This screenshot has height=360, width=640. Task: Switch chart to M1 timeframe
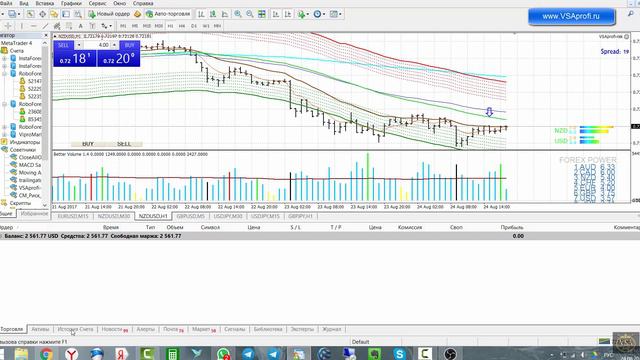pyautogui.click(x=123, y=26)
